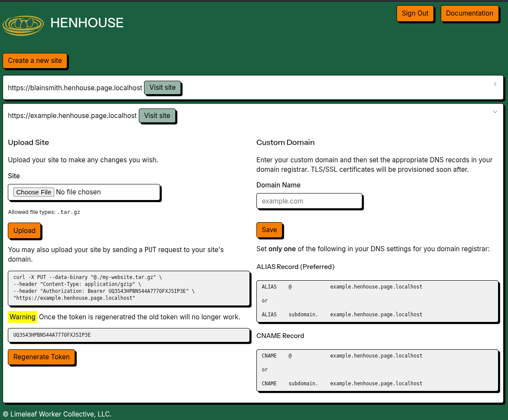Click Create a new site
The height and width of the screenshot is (420, 508).
click(x=35, y=61)
